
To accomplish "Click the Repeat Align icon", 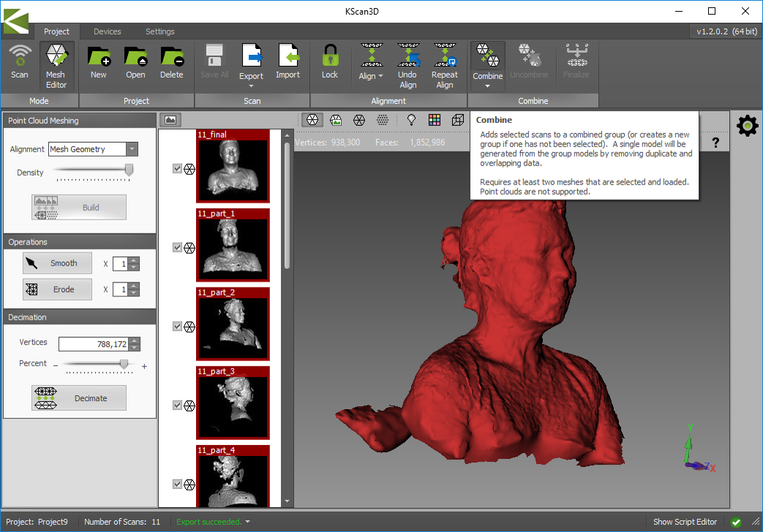I will (x=445, y=67).
